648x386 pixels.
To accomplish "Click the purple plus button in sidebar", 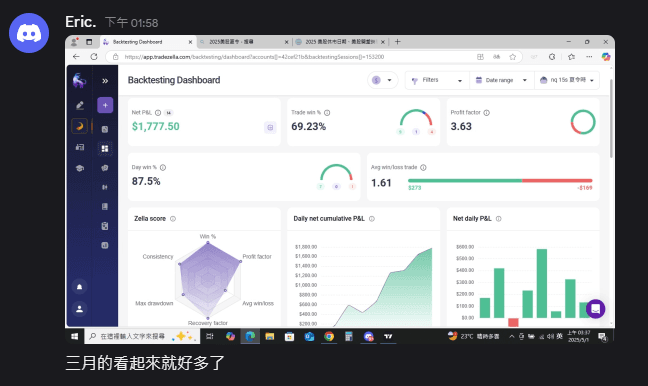I will pyautogui.click(x=105, y=105).
